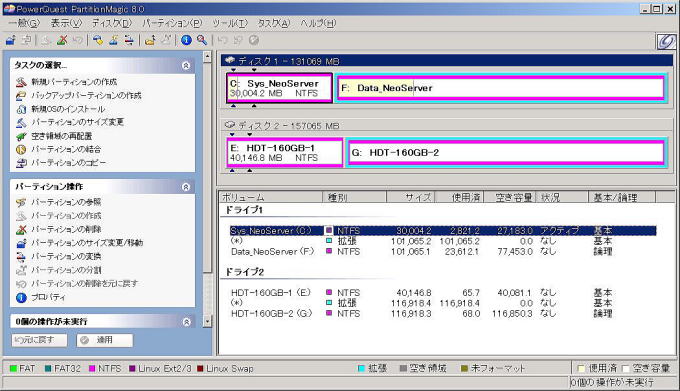680x391 pixels.
Task: Click the パーティションの変換 operation icon
Action: click(x=21, y=257)
